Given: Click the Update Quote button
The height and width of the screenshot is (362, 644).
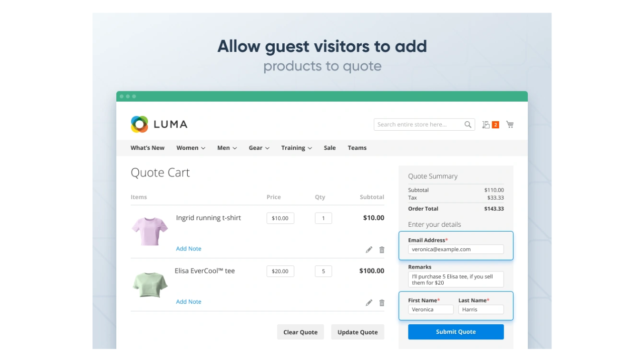Looking at the screenshot, I should 357,332.
